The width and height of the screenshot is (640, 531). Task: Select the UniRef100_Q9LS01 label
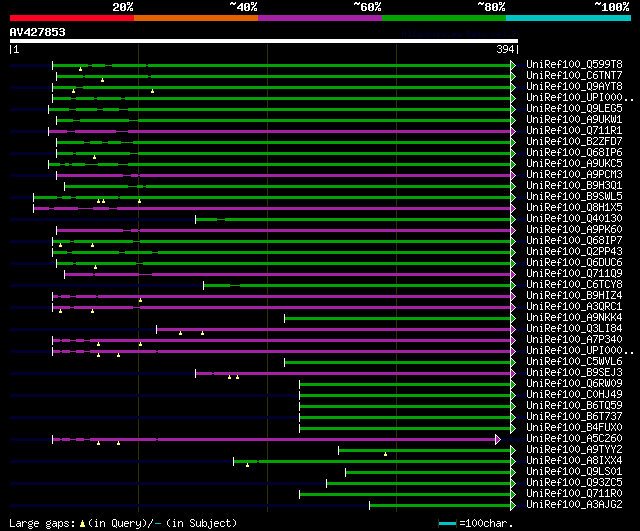574,472
